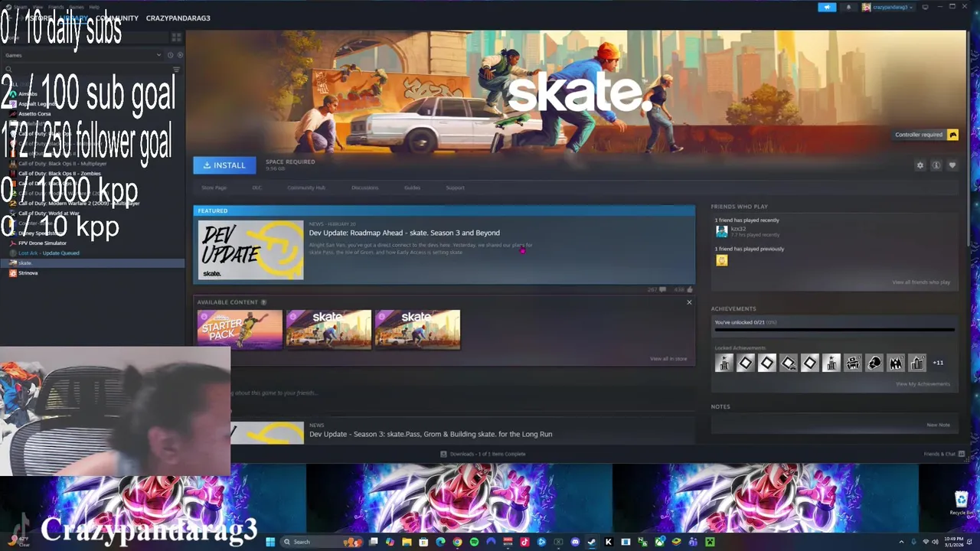This screenshot has height=551, width=980.
Task: Click the blue INSTALL button
Action: click(224, 165)
